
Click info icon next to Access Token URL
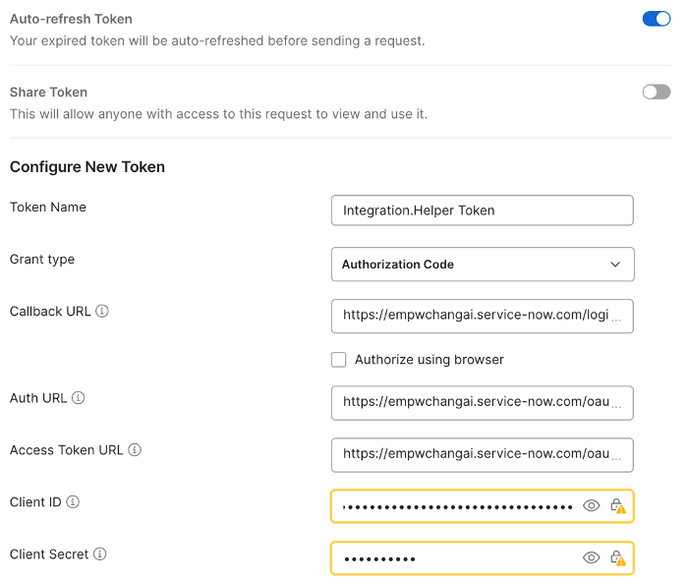(x=135, y=450)
